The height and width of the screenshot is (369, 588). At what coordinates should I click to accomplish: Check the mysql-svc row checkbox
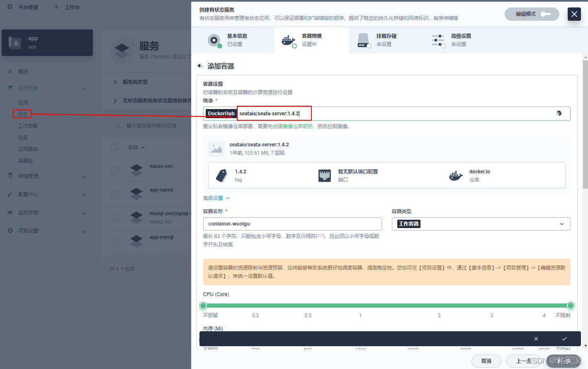[x=115, y=218]
